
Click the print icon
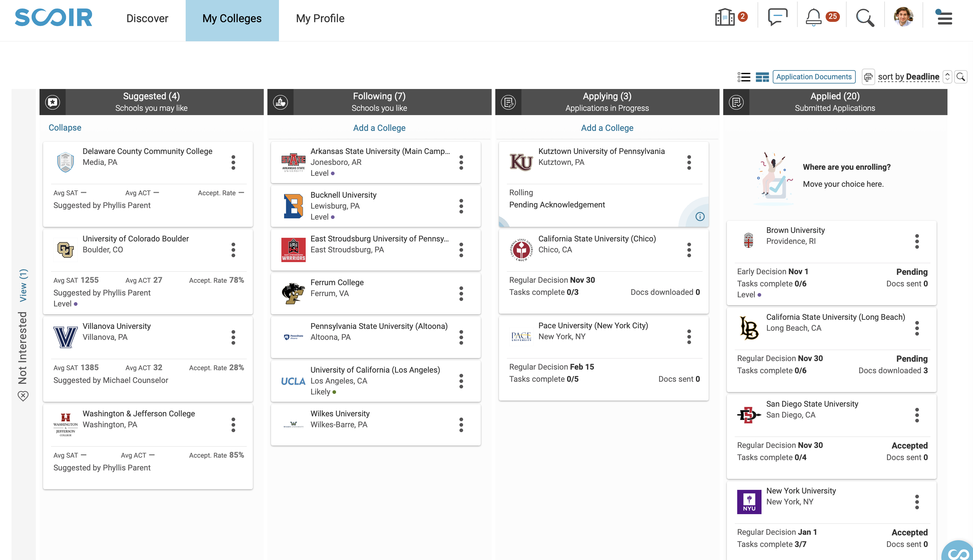pos(868,77)
